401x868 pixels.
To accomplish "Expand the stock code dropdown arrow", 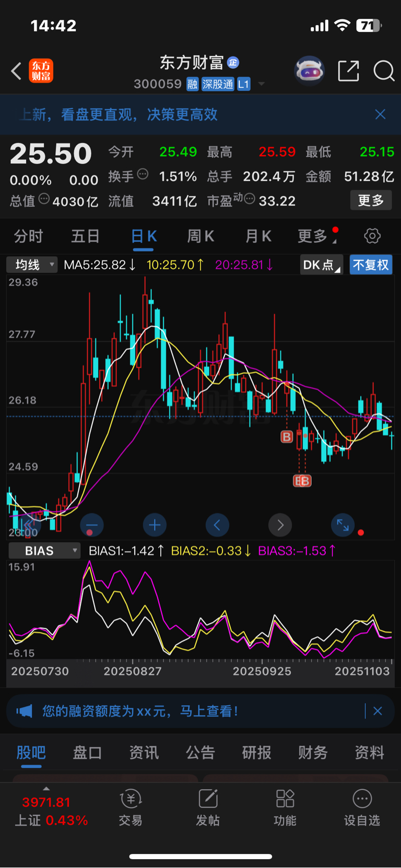I will click(x=261, y=84).
